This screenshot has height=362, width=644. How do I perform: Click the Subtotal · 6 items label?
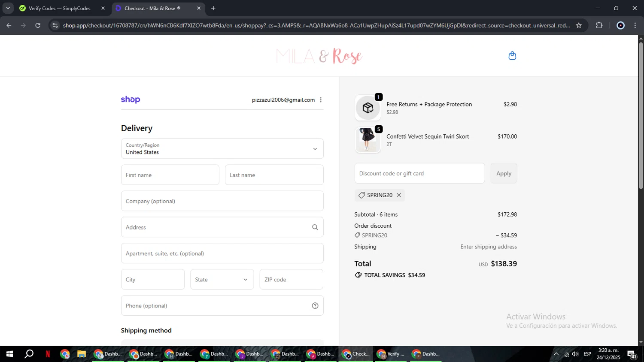coord(376,214)
